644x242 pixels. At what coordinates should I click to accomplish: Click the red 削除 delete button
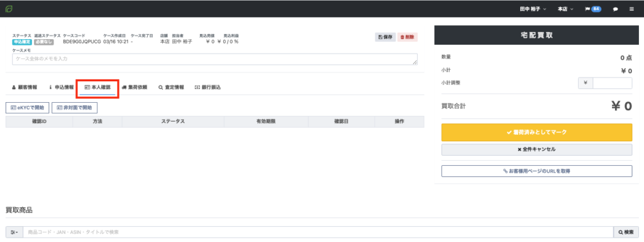tap(408, 37)
